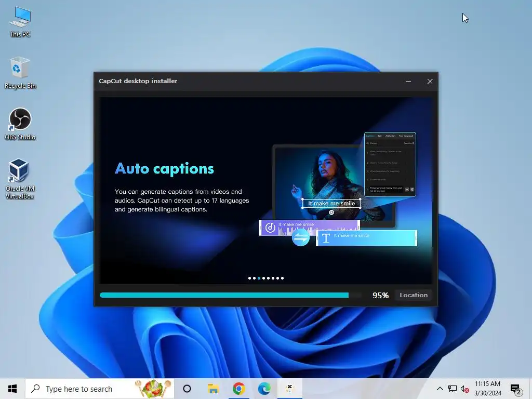
Task: Open the notification center icon
Action: [516, 389]
